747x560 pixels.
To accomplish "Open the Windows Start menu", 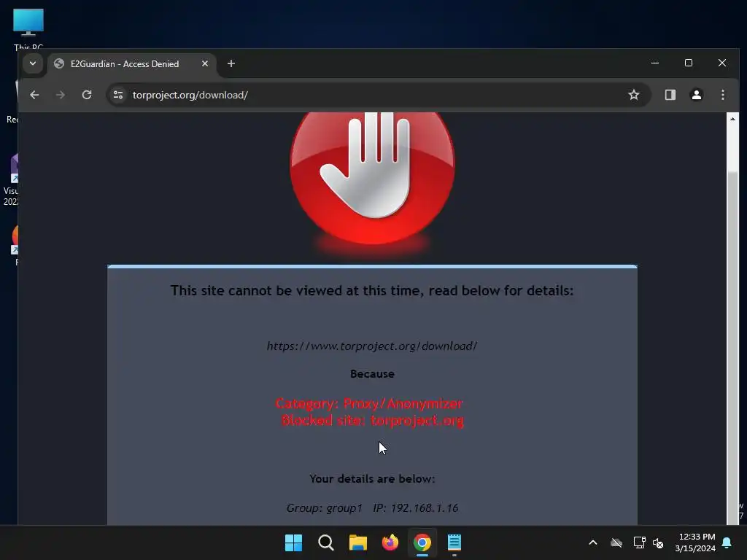I will 293,542.
